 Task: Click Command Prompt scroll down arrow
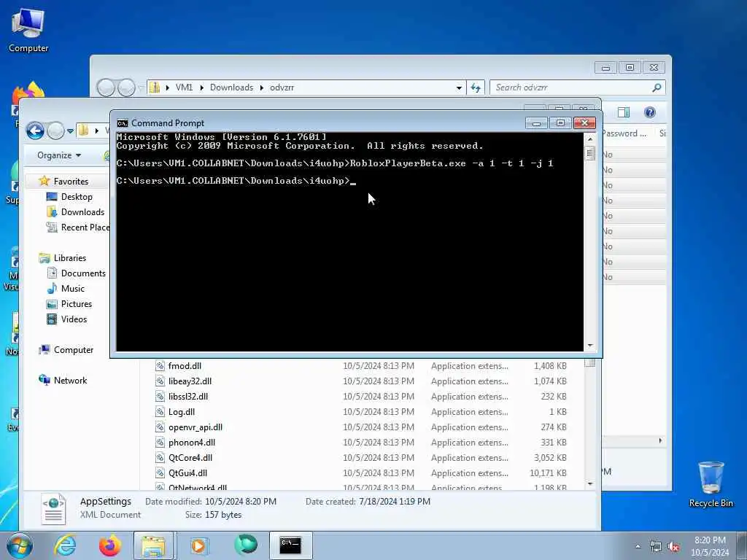[590, 345]
